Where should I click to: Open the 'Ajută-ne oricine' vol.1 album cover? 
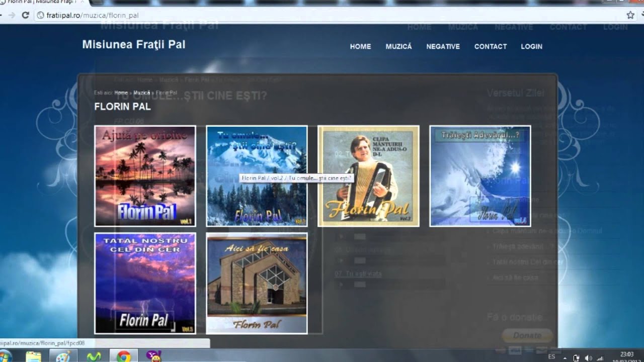pos(145,176)
